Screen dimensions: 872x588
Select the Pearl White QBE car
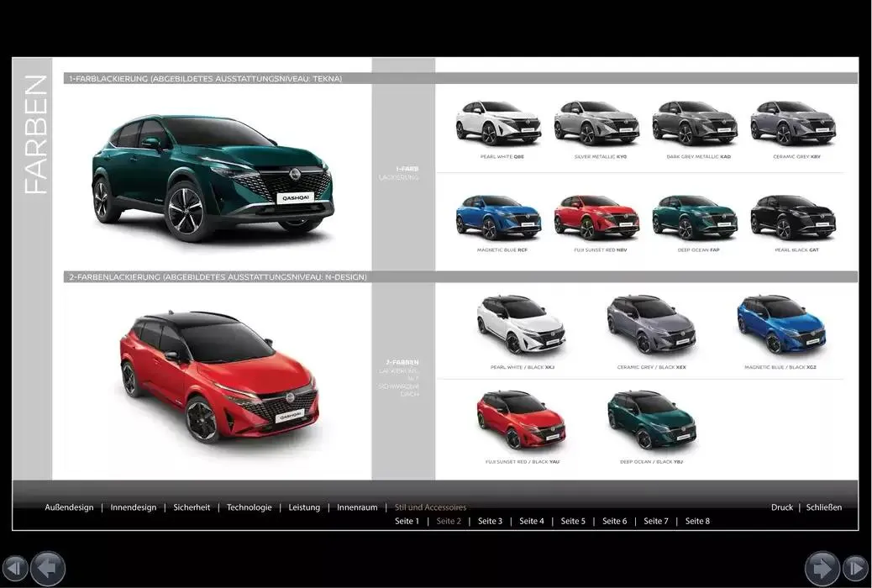[x=498, y=123]
